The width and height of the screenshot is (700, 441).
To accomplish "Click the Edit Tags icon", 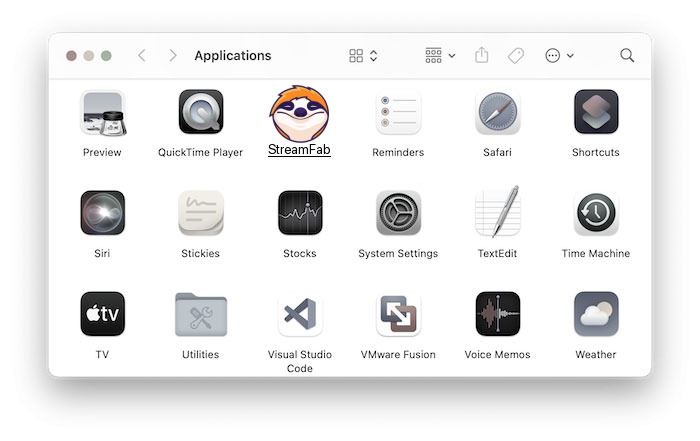I will (x=516, y=56).
